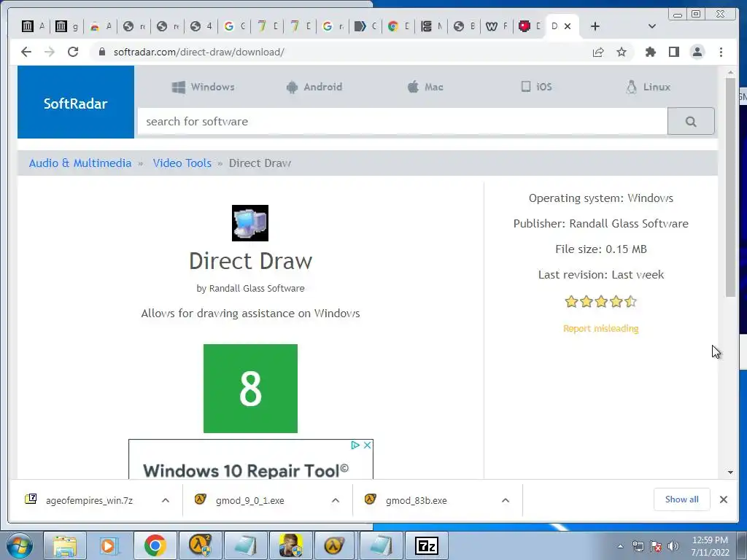Open the ageofempires_win.7z download

pos(89,500)
